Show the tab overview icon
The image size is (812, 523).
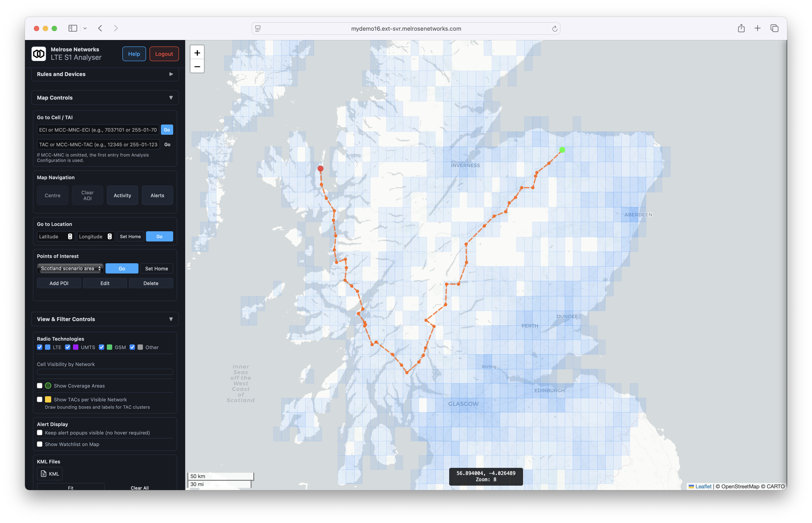tap(774, 28)
